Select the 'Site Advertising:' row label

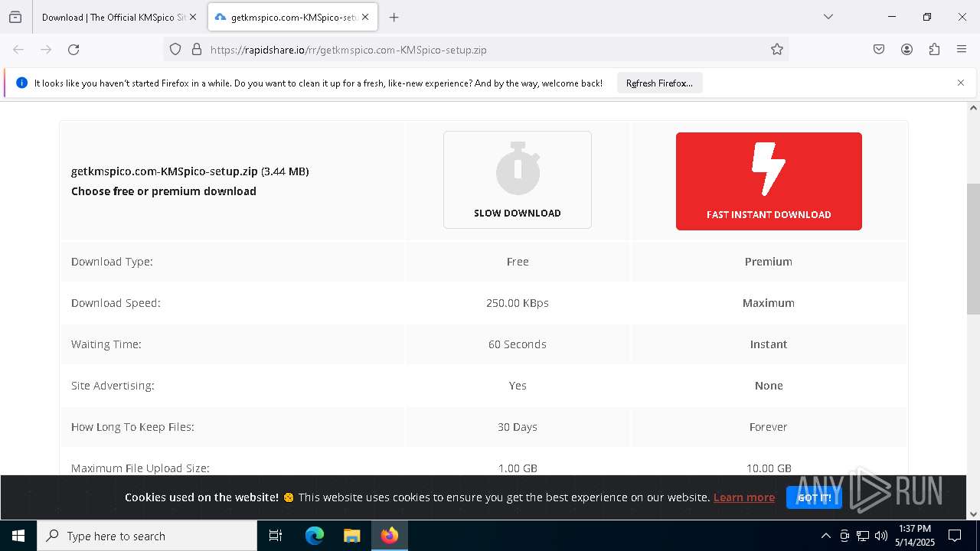[x=113, y=386]
